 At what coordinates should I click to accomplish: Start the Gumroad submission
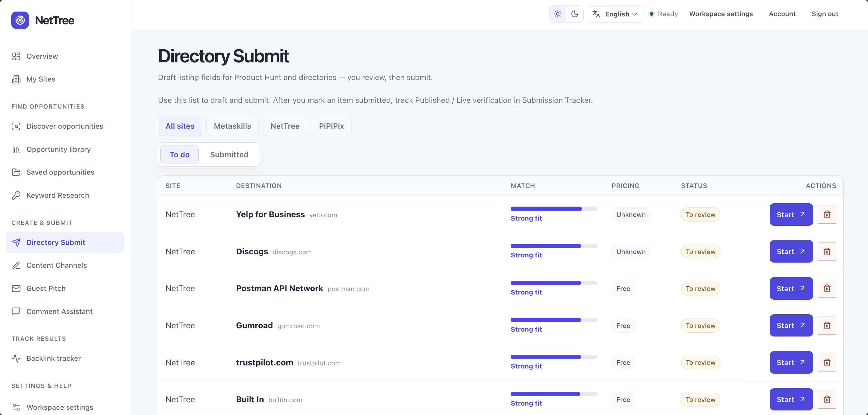click(x=791, y=326)
